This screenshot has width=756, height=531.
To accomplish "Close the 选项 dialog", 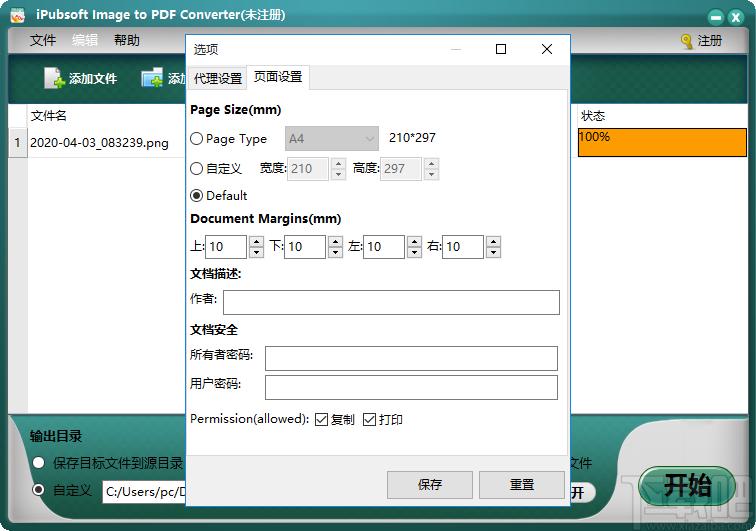I will (x=547, y=49).
